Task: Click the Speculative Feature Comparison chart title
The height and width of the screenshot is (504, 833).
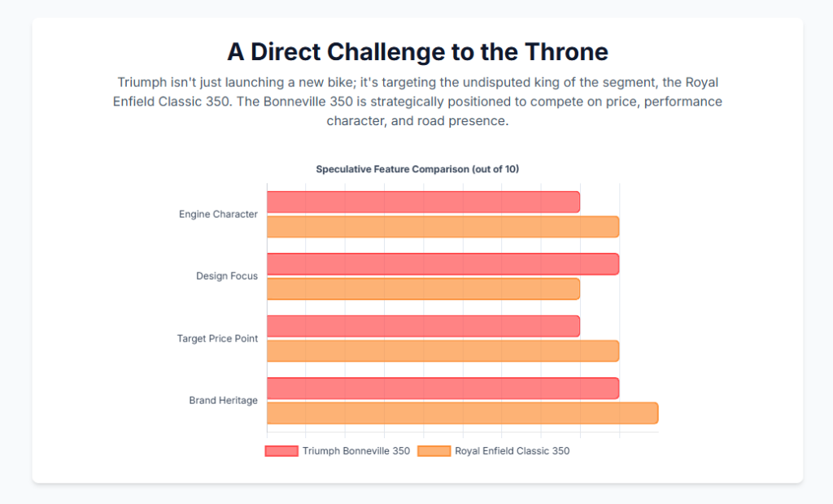Action: [x=416, y=169]
